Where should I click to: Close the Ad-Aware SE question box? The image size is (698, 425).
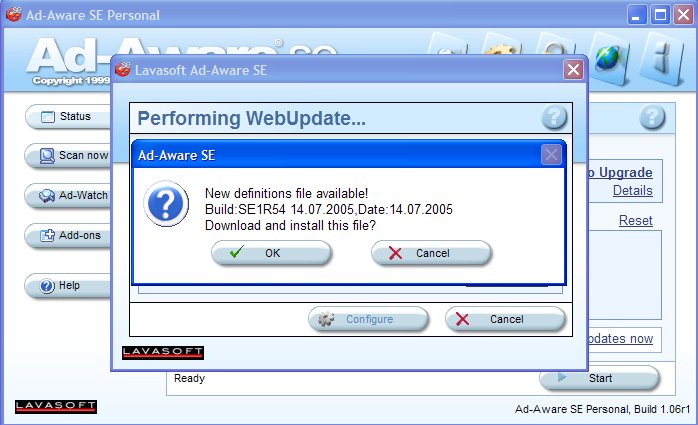551,155
